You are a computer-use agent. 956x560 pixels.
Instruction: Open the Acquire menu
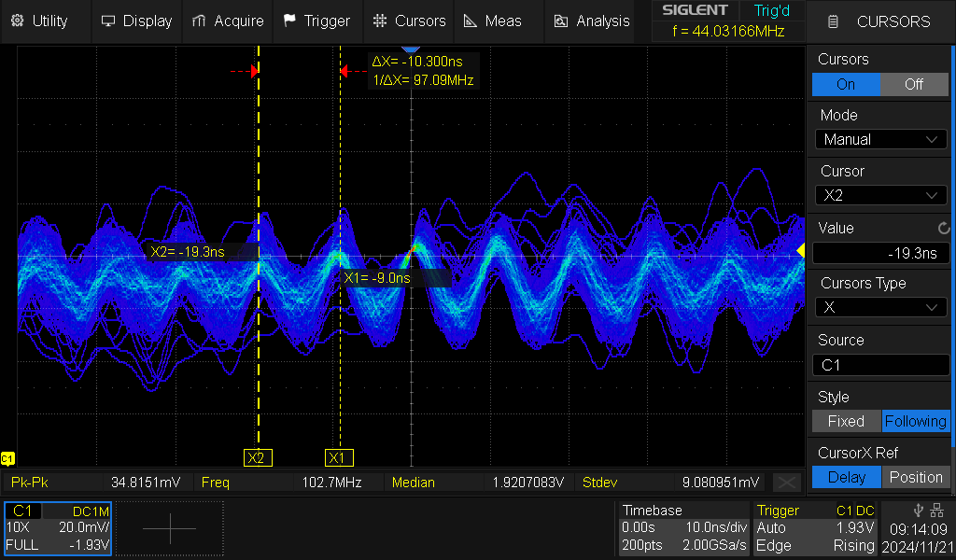pos(228,21)
